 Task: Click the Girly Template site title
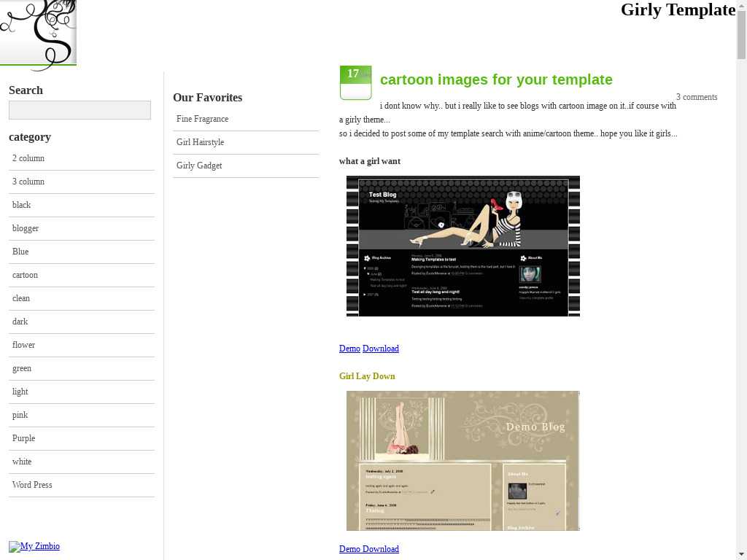(678, 9)
